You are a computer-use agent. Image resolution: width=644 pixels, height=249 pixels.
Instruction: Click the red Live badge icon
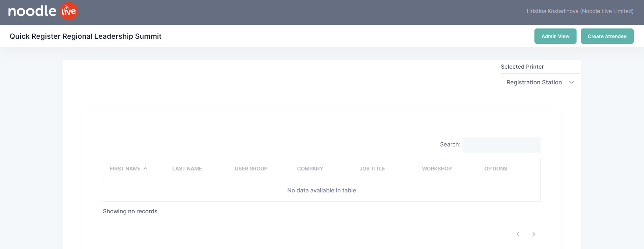click(69, 11)
